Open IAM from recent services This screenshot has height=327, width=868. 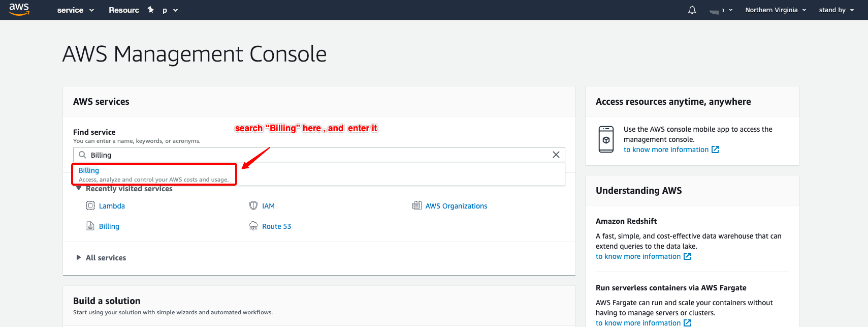pos(268,206)
